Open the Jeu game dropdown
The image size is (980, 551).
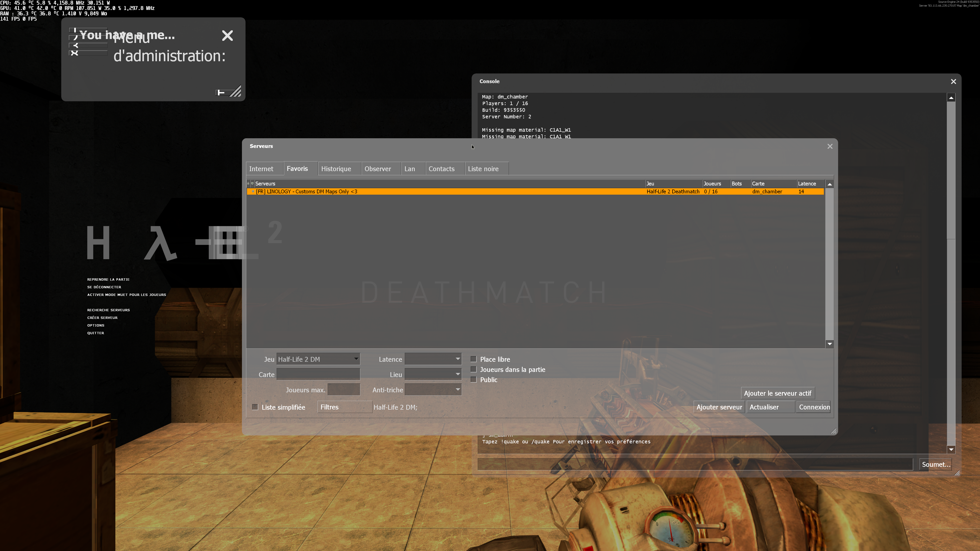point(318,359)
